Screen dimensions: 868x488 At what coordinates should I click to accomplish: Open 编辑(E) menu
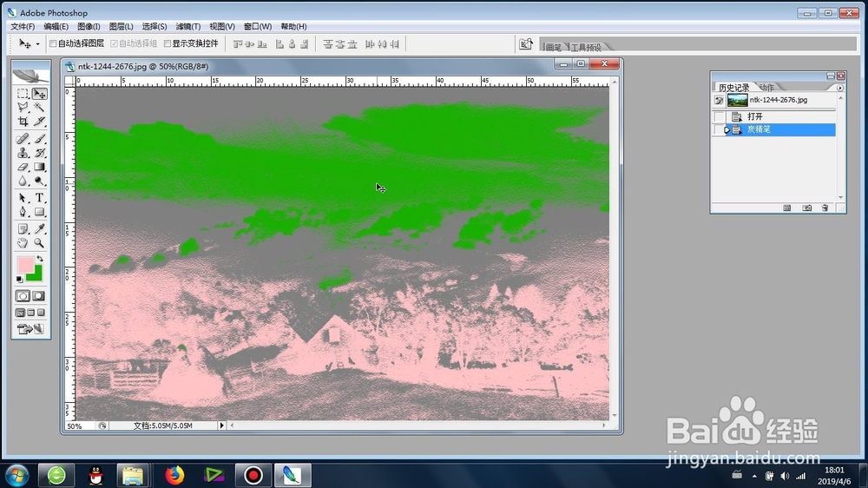[x=56, y=26]
